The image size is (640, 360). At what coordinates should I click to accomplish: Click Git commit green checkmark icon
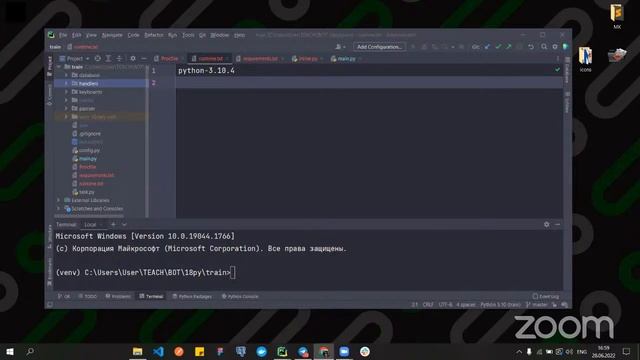click(x=498, y=47)
